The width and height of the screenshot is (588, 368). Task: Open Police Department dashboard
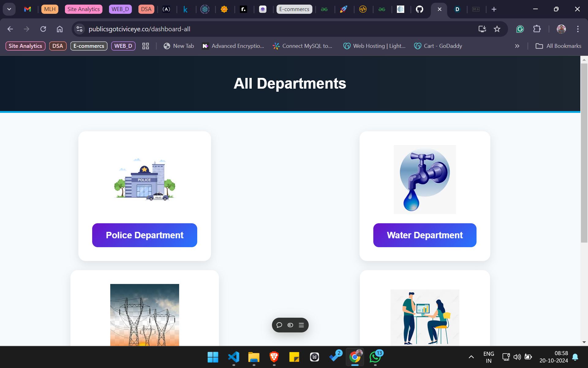[145, 235]
